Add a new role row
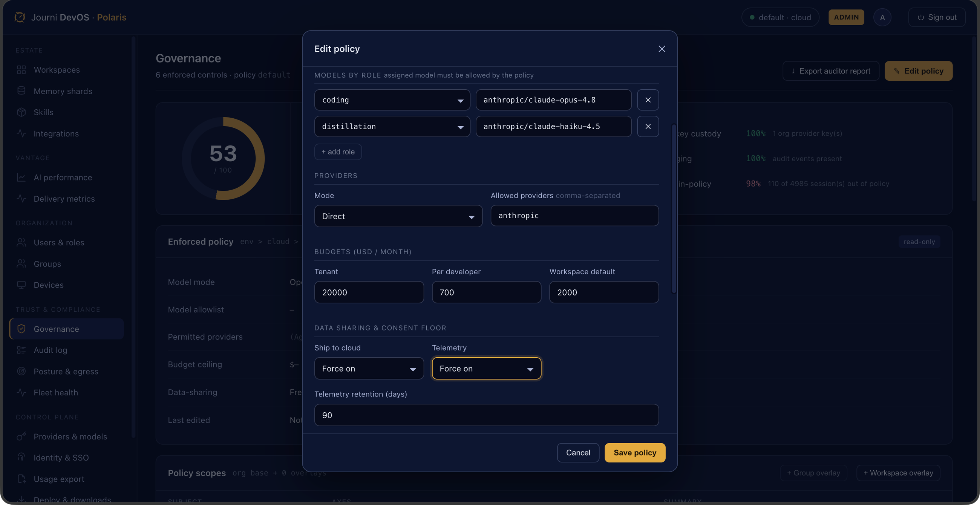This screenshot has width=980, height=505. point(338,152)
